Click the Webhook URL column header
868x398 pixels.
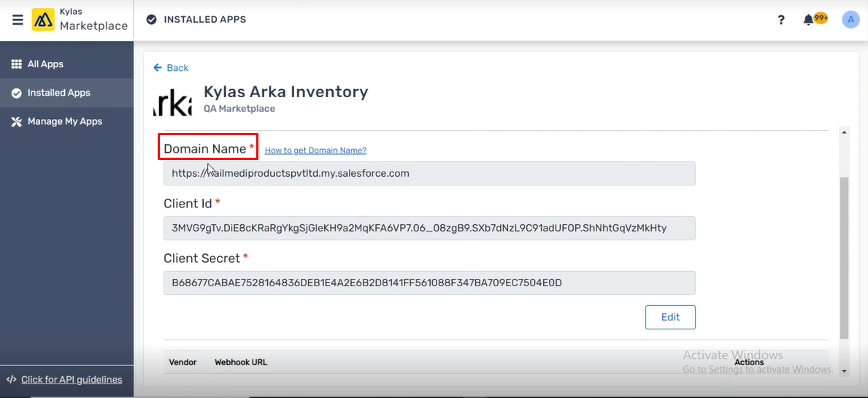pos(241,362)
